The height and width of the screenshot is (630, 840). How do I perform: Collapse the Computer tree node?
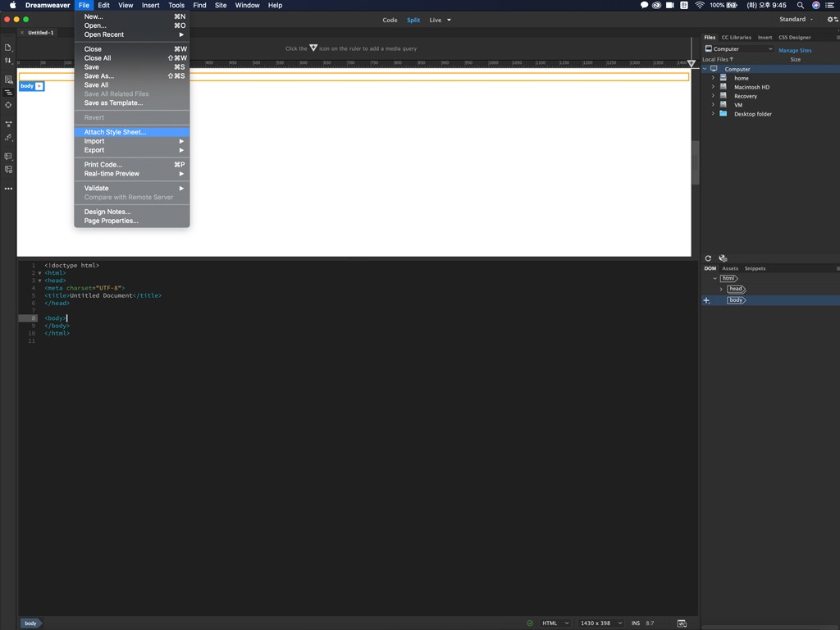705,69
